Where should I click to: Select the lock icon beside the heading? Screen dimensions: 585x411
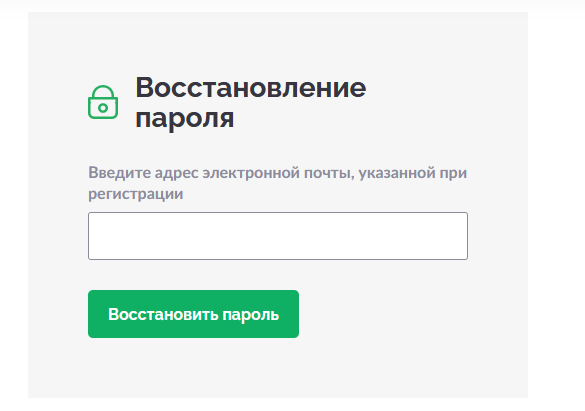point(103,102)
